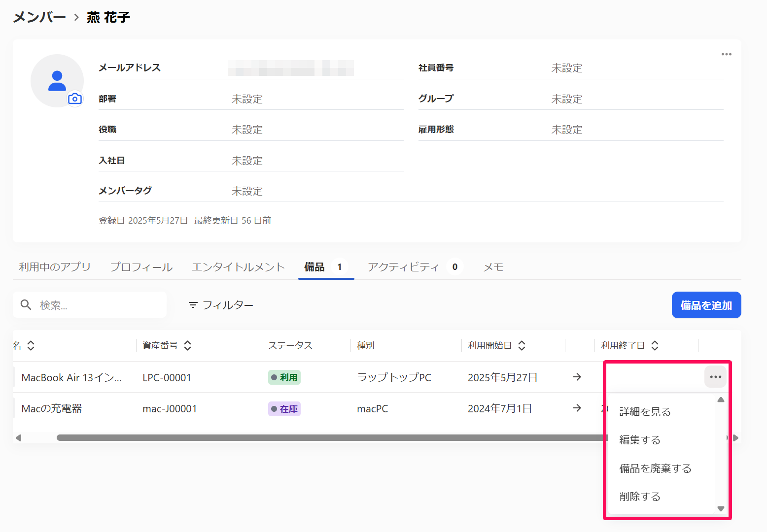Screen dimensions: 767x532
Task: Click the arrow icon in the Macの充電器 row
Action: [577, 408]
